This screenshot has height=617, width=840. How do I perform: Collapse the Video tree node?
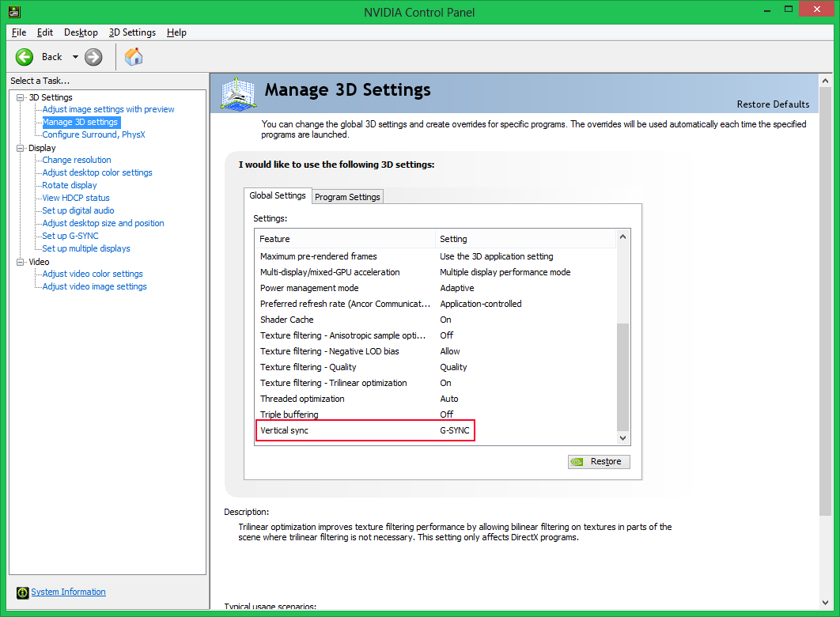click(21, 262)
